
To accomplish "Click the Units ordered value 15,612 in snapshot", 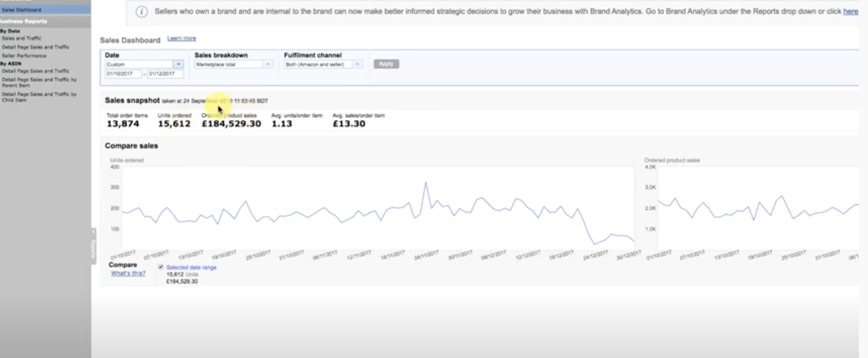I will pyautogui.click(x=174, y=124).
